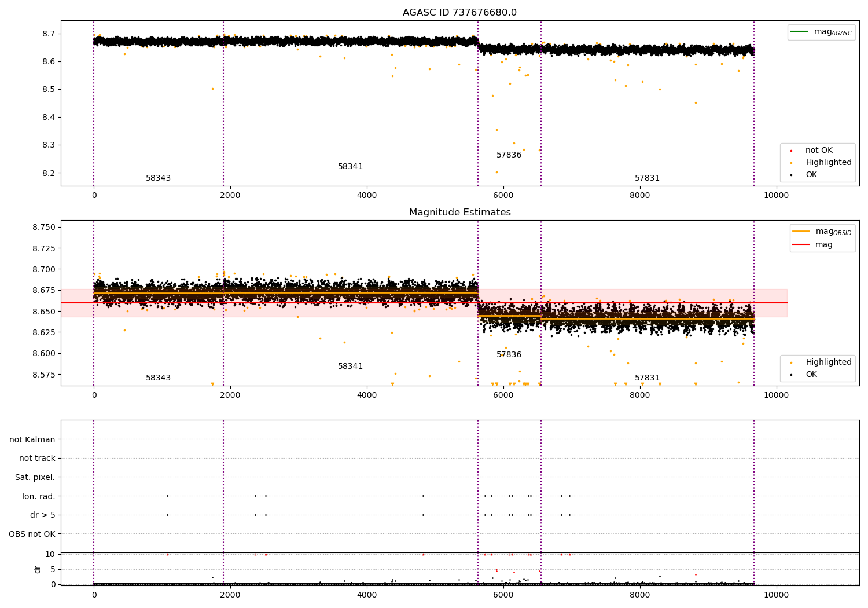The image size is (868, 608).
Task: Click the 8.7 y-axis tick label
Action: (49, 34)
